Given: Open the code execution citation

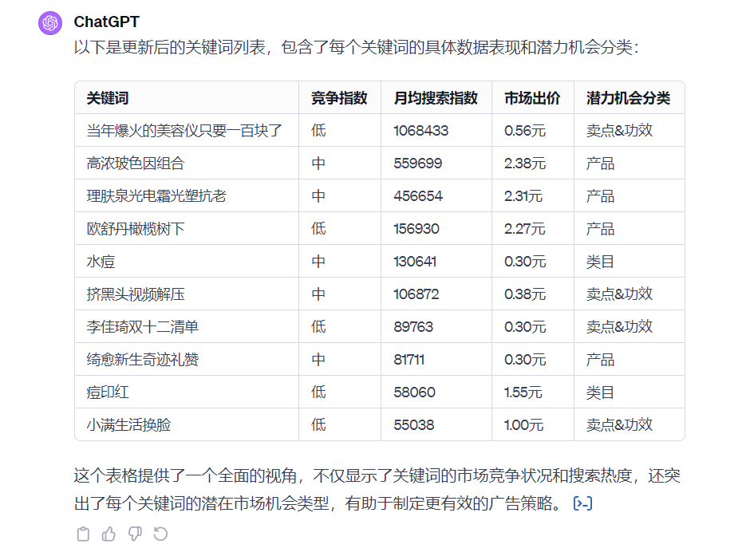Looking at the screenshot, I should coord(582,503).
